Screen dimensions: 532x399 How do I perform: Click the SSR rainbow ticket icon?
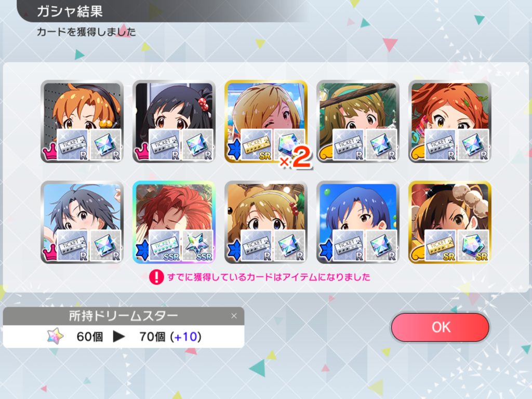[x=164, y=245]
